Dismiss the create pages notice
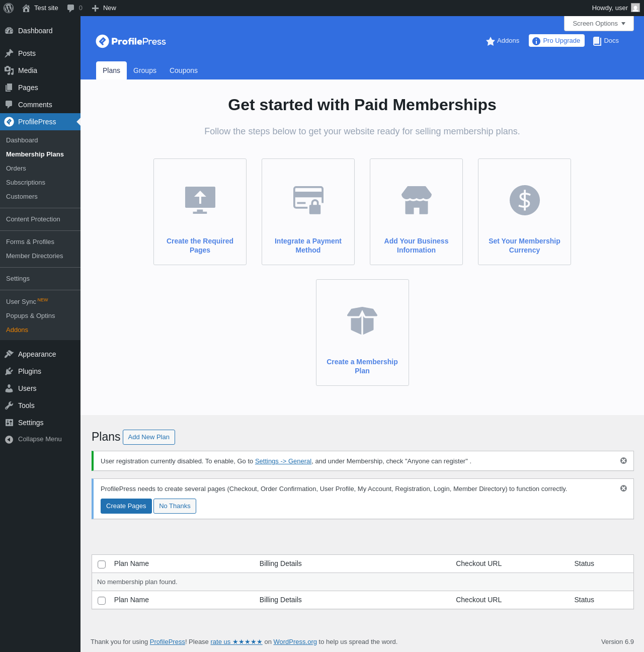 click(x=623, y=488)
